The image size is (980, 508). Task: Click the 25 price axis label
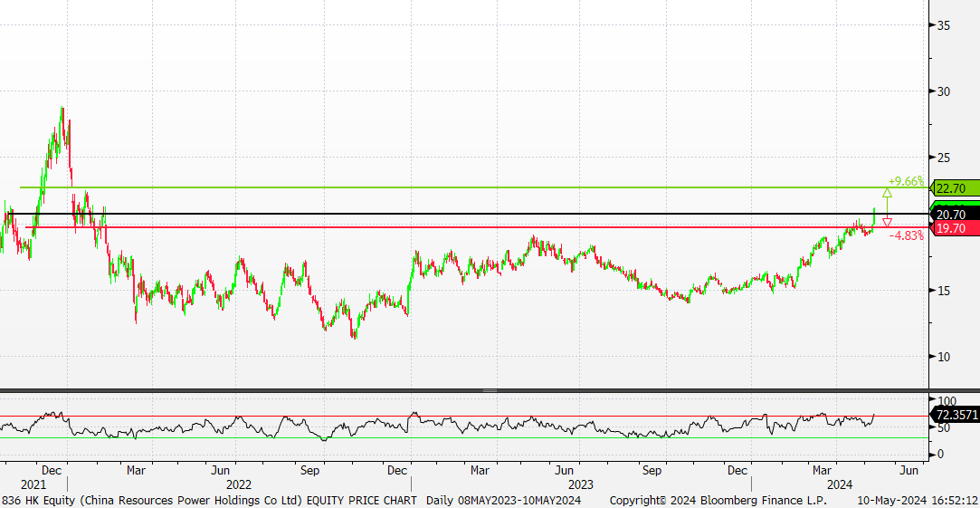(x=944, y=158)
